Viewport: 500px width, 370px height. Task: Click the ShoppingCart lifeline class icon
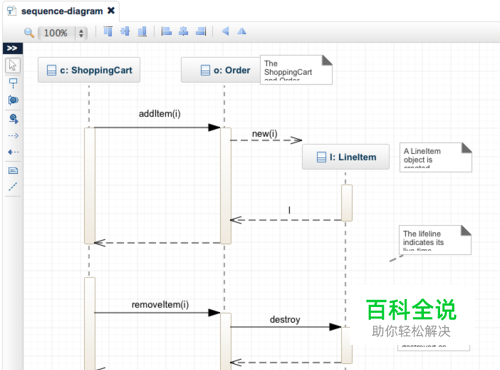(52, 70)
